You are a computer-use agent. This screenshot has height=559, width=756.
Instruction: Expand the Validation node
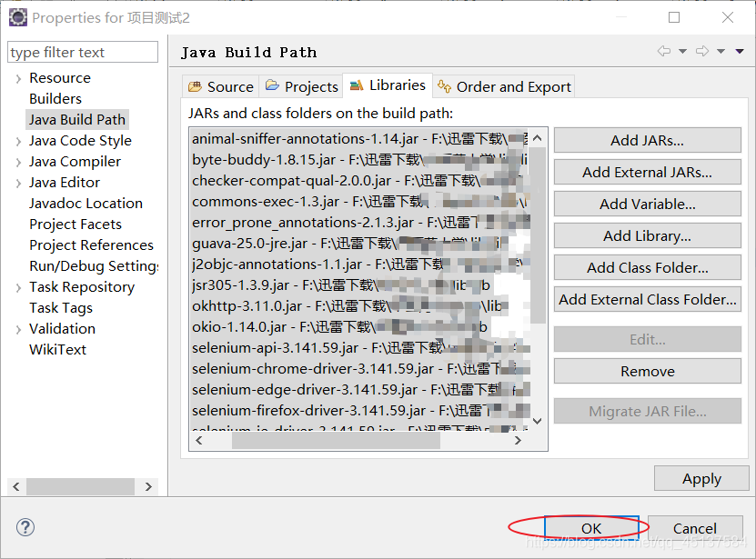pos(18,330)
